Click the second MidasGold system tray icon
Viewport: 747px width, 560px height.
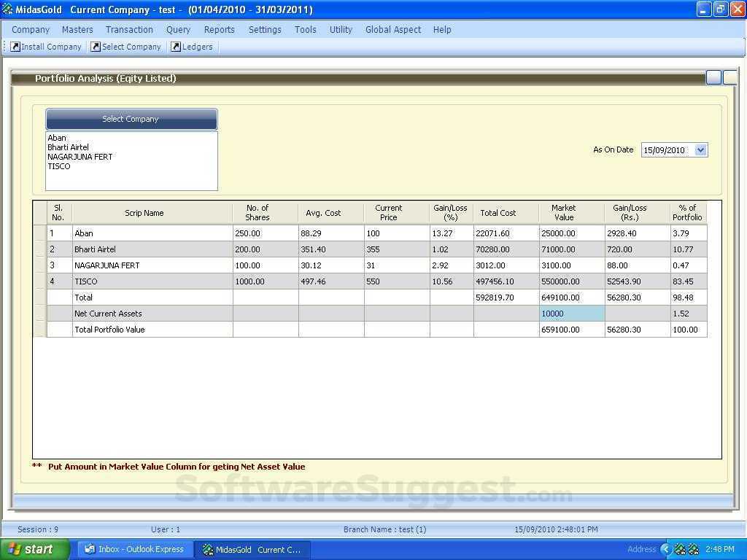click(693, 549)
